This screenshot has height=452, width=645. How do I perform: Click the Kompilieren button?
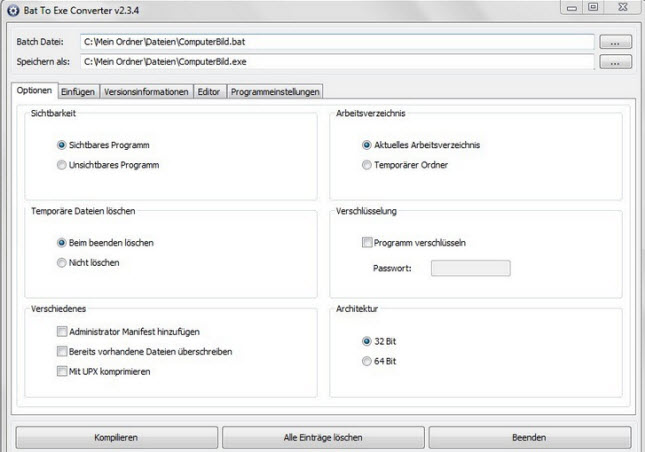[x=116, y=438]
